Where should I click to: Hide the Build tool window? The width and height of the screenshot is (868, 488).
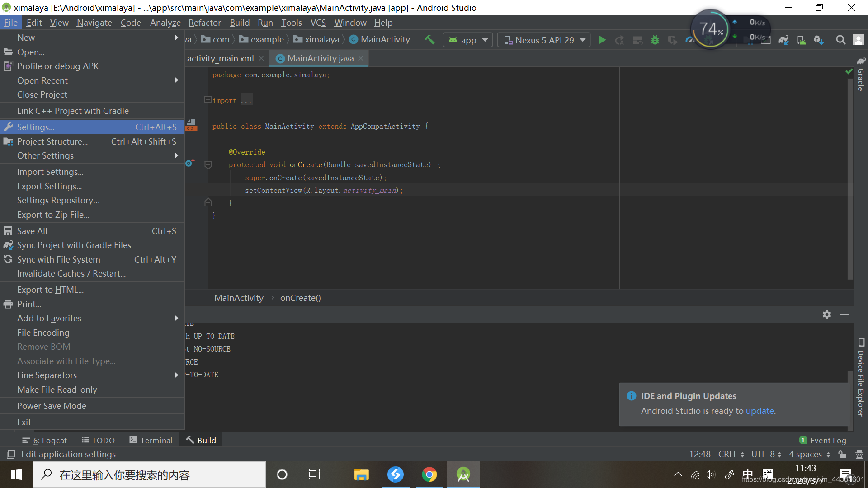point(844,314)
